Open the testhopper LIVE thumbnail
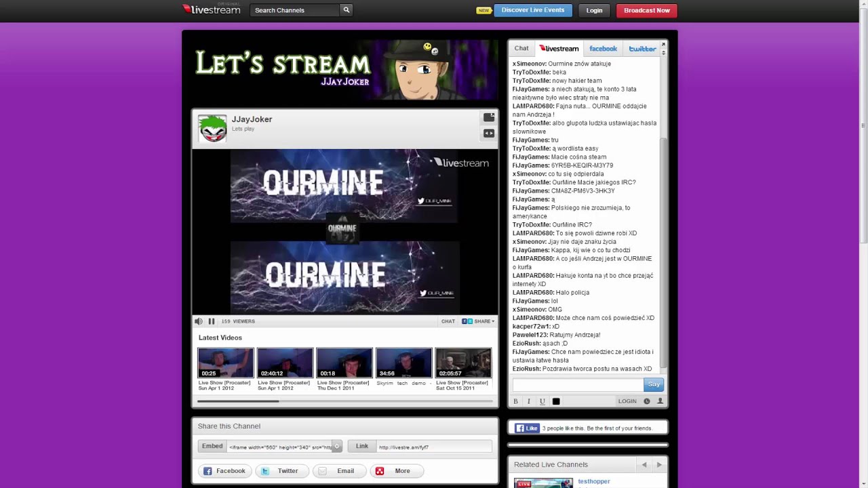Screen dimensions: 868x488 (x=543, y=483)
